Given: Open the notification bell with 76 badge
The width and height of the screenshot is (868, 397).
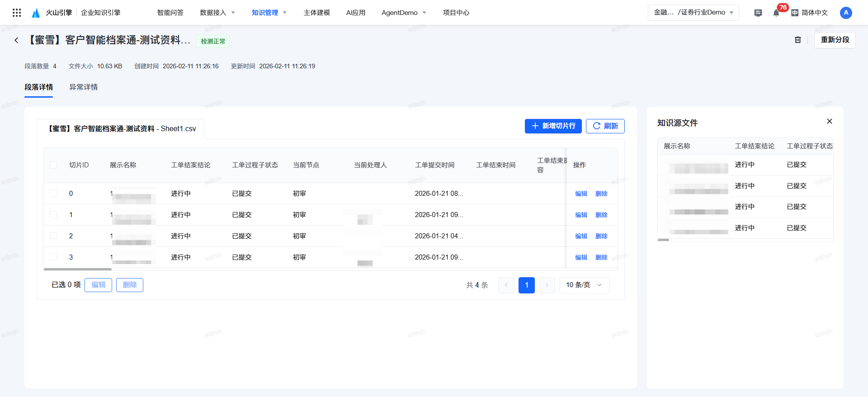Looking at the screenshot, I should 776,13.
